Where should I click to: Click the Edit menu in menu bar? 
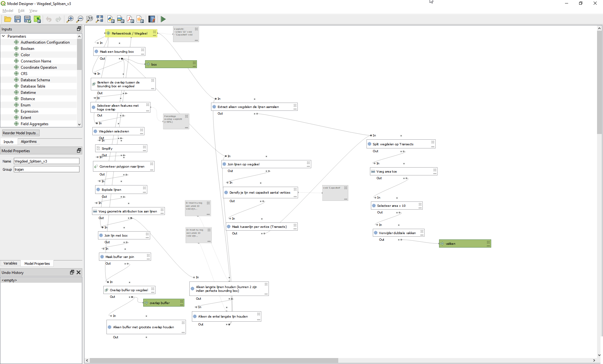(21, 10)
